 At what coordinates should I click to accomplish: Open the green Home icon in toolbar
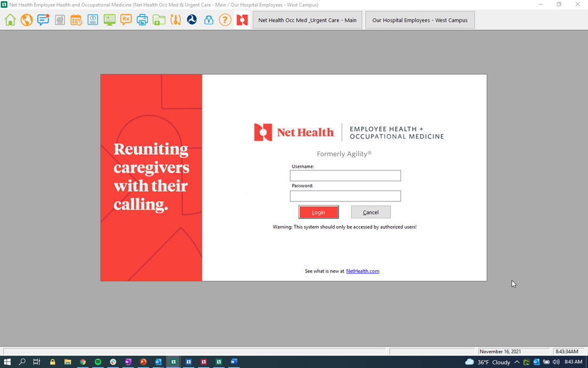click(x=10, y=20)
